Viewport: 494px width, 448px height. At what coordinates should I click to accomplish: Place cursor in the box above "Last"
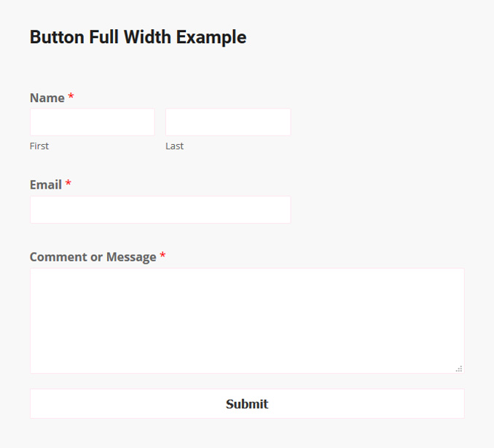227,122
